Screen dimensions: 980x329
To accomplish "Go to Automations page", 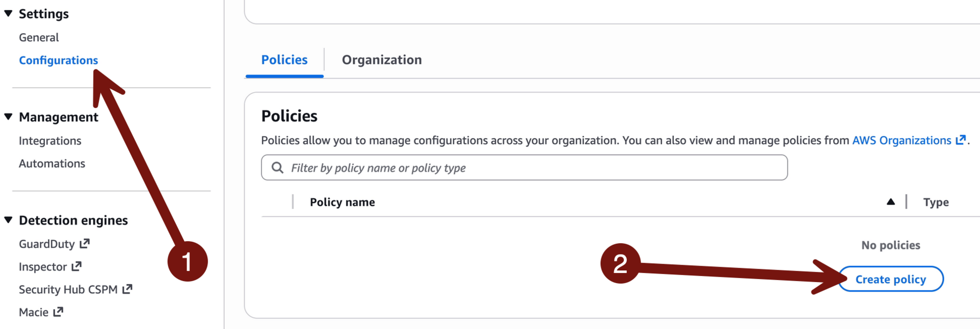I will point(52,163).
